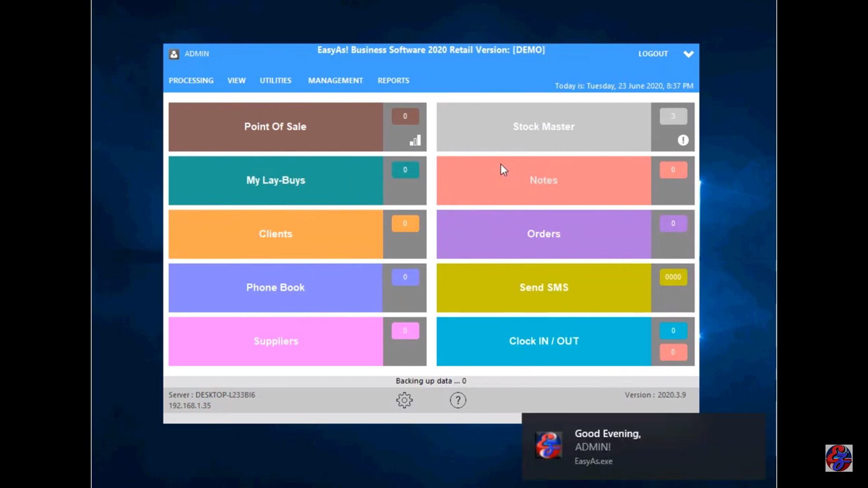
Task: Click the Stock Master alert exclamation icon
Action: click(x=683, y=140)
